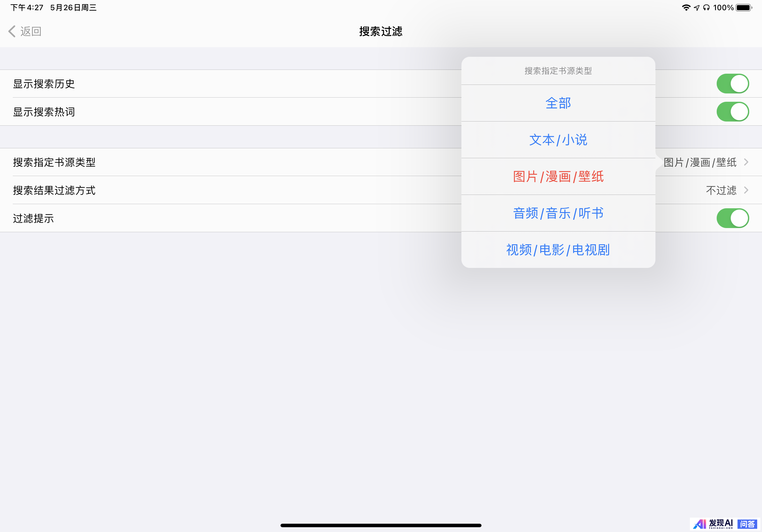The width and height of the screenshot is (762, 532).
Task: Tap the battery indicator icon
Action: pos(744,8)
